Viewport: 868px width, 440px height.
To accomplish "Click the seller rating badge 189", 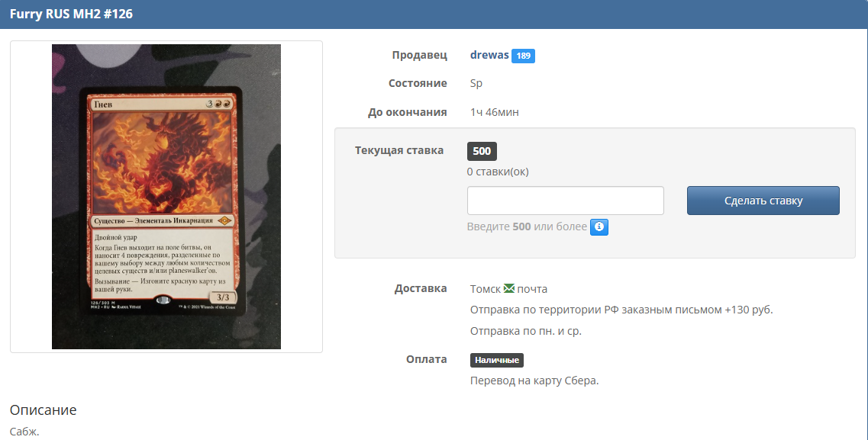I will [523, 56].
